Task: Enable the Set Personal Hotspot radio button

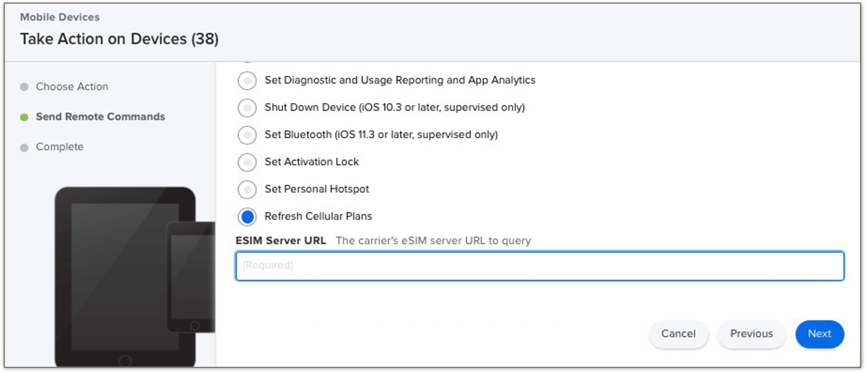Action: coord(247,189)
